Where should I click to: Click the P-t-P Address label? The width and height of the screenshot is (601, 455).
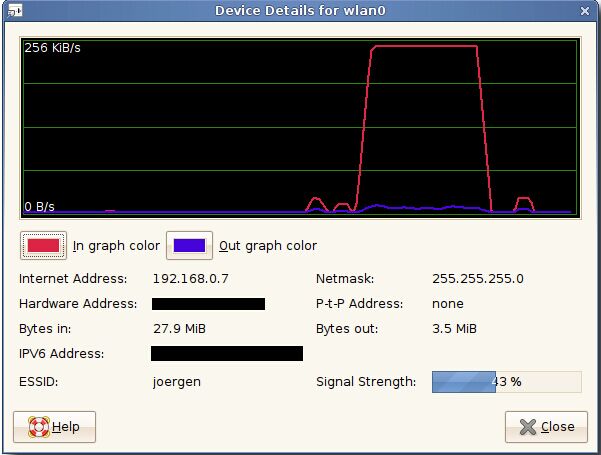(x=360, y=304)
